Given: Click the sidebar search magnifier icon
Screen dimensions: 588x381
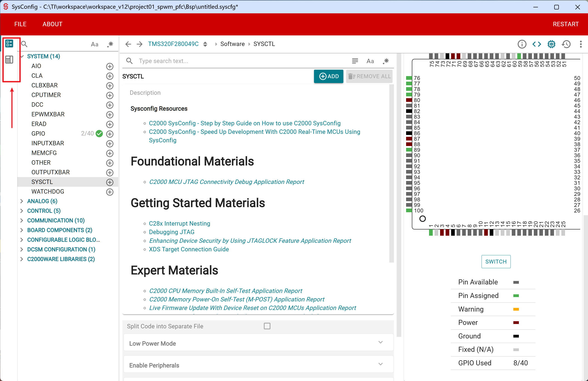Looking at the screenshot, I should (x=24, y=44).
